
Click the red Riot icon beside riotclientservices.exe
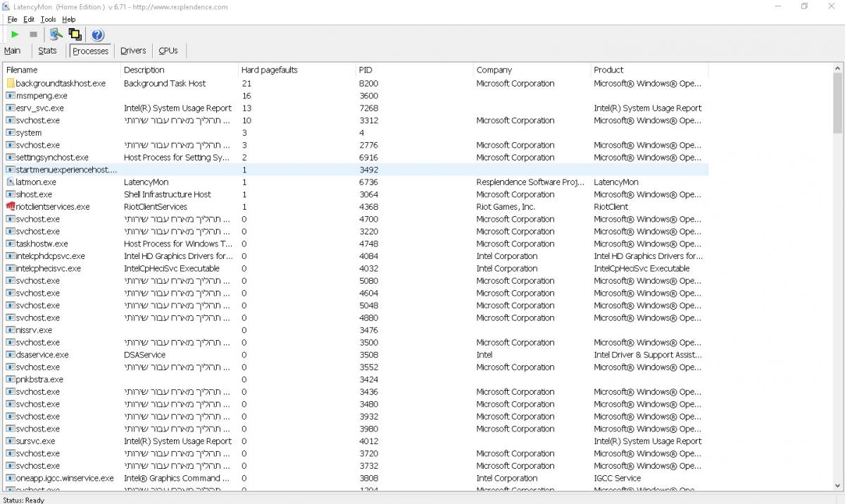point(11,206)
